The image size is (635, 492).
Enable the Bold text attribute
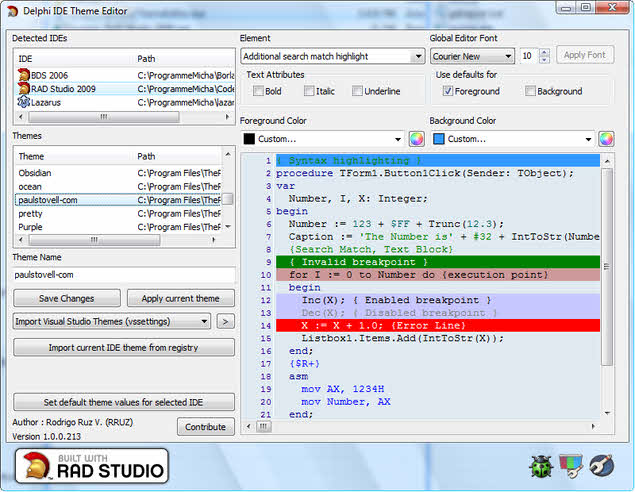pos(258,91)
